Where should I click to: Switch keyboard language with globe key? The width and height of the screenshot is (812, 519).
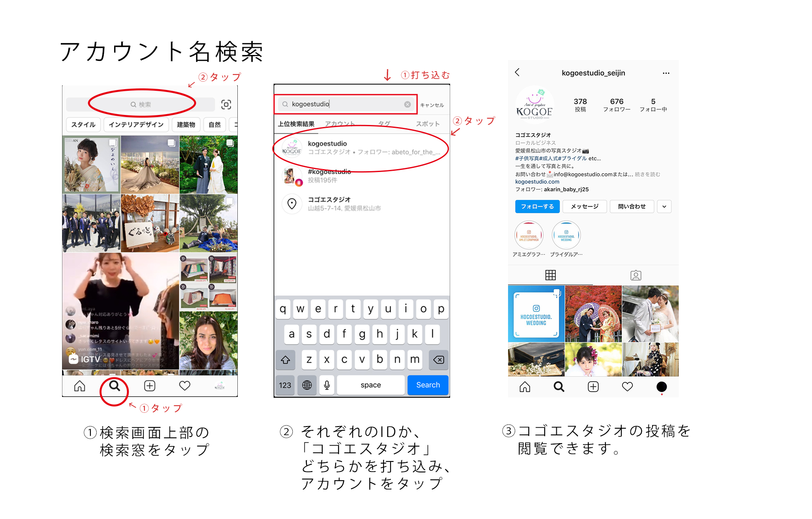pyautogui.click(x=307, y=385)
